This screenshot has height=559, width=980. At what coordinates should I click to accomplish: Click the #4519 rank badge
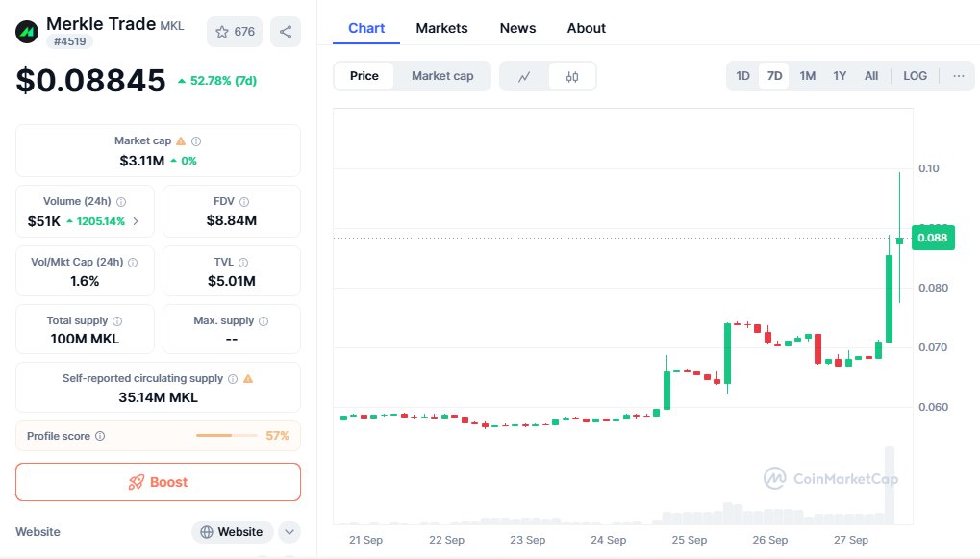70,42
